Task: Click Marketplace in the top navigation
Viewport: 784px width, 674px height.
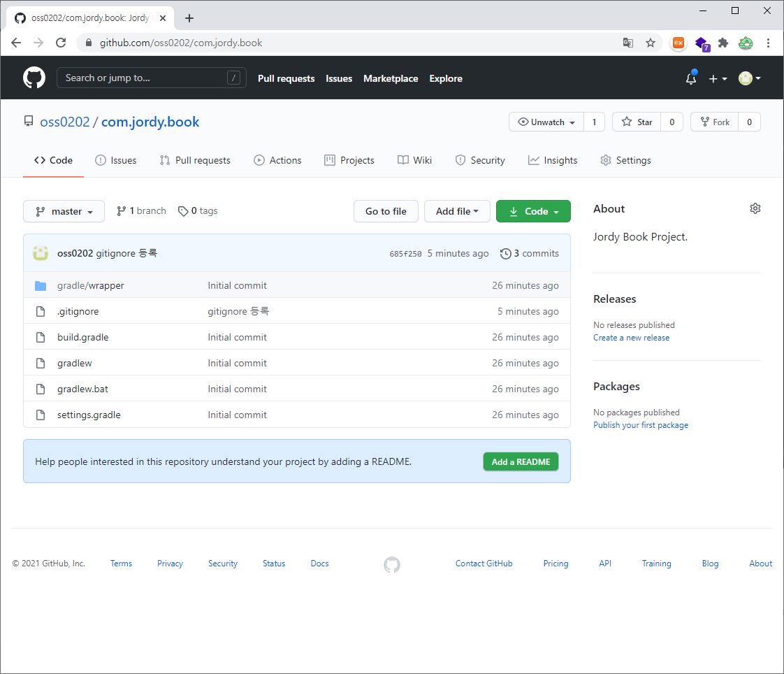Action: click(391, 78)
